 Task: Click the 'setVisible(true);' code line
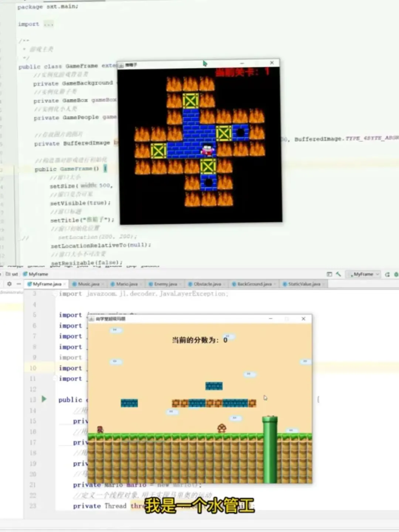click(81, 203)
